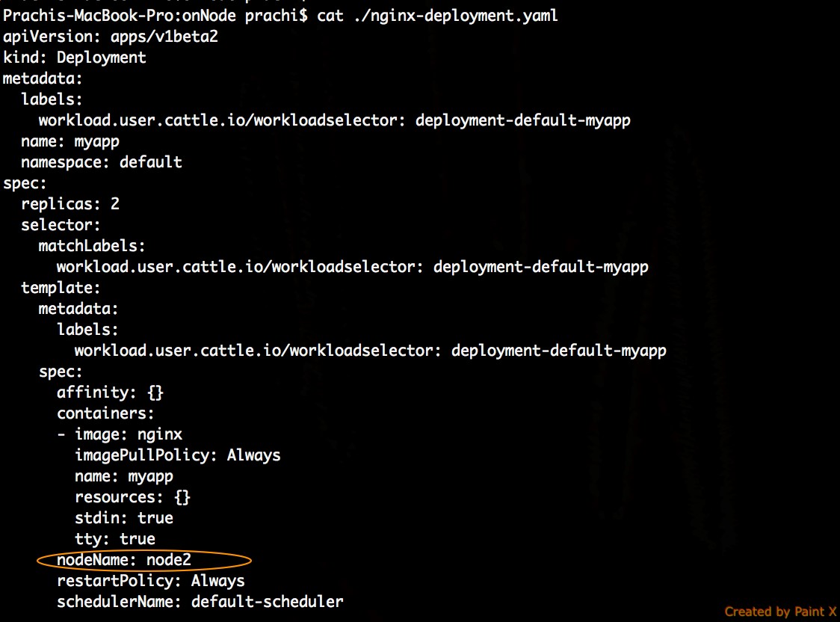Click the cat ./nginx-deployment.yaml command text
The width and height of the screenshot is (840, 622).
437,16
